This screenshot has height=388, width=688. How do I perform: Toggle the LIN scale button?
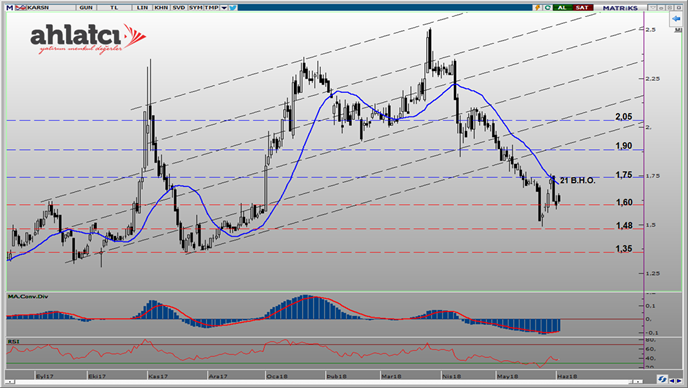point(142,8)
